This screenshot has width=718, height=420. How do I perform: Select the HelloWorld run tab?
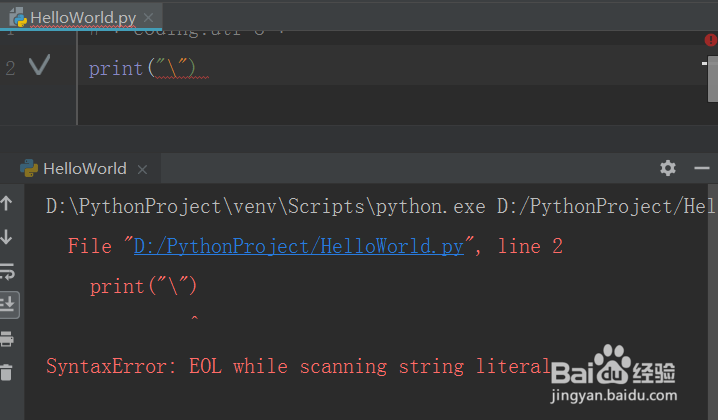(x=84, y=169)
